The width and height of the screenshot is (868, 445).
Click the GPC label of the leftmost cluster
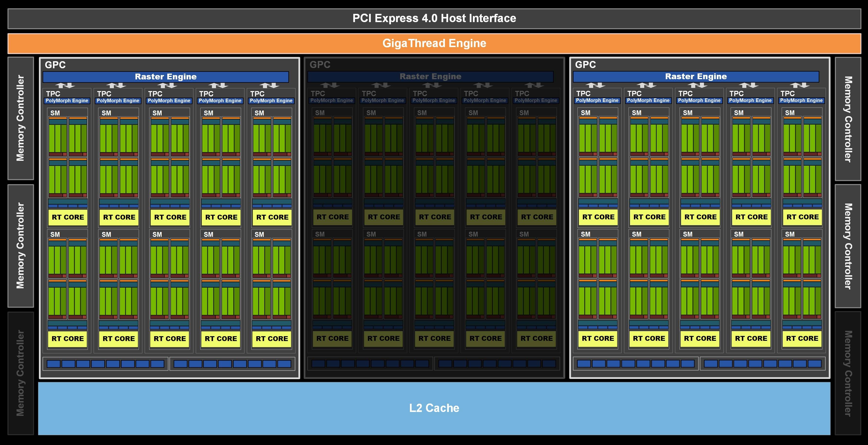pyautogui.click(x=55, y=65)
